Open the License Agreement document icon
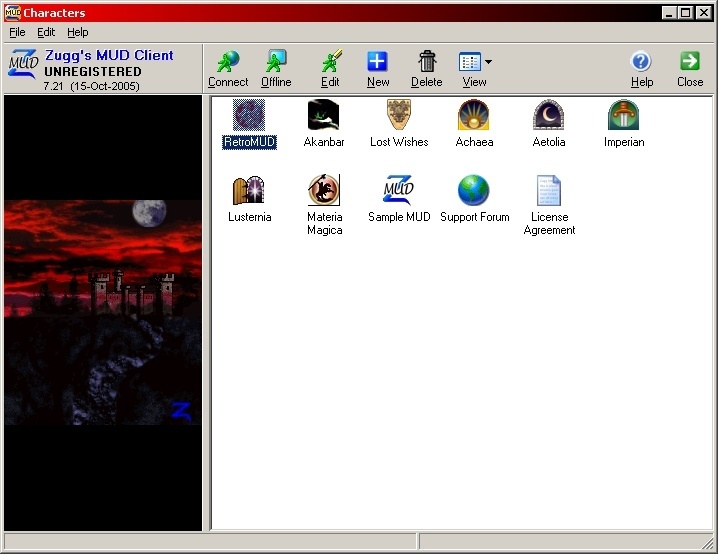The height and width of the screenshot is (554, 718). 549,190
